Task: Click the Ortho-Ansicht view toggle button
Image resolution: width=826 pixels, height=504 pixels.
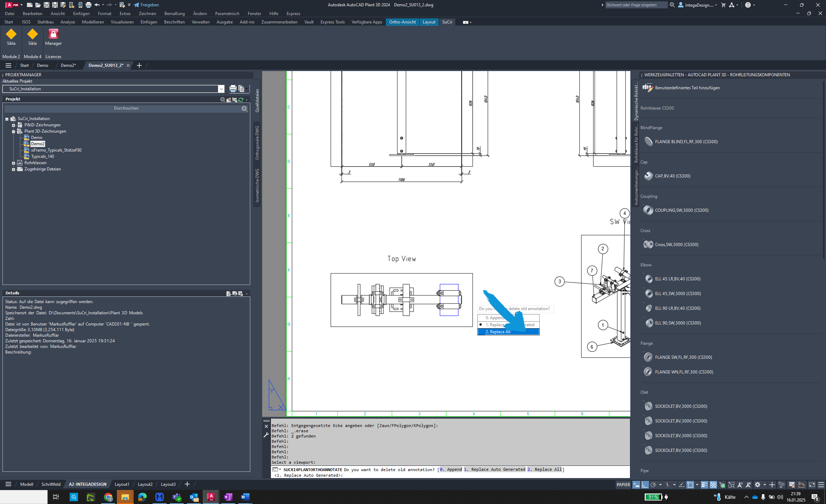Action: (402, 22)
